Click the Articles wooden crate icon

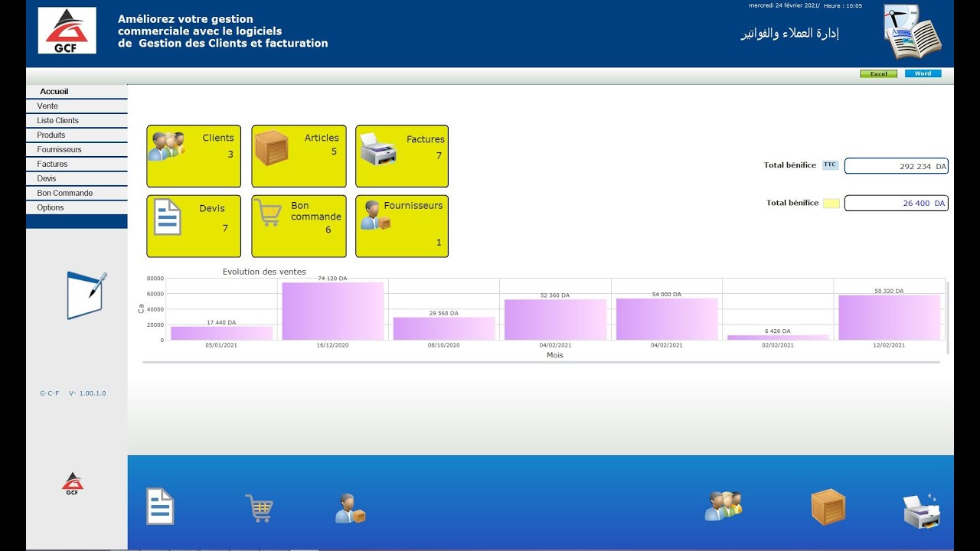click(x=272, y=148)
